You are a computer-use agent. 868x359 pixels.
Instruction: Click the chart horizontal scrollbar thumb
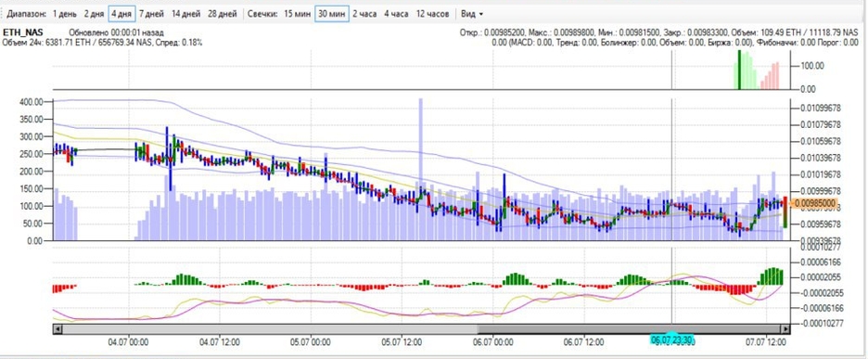click(630, 329)
